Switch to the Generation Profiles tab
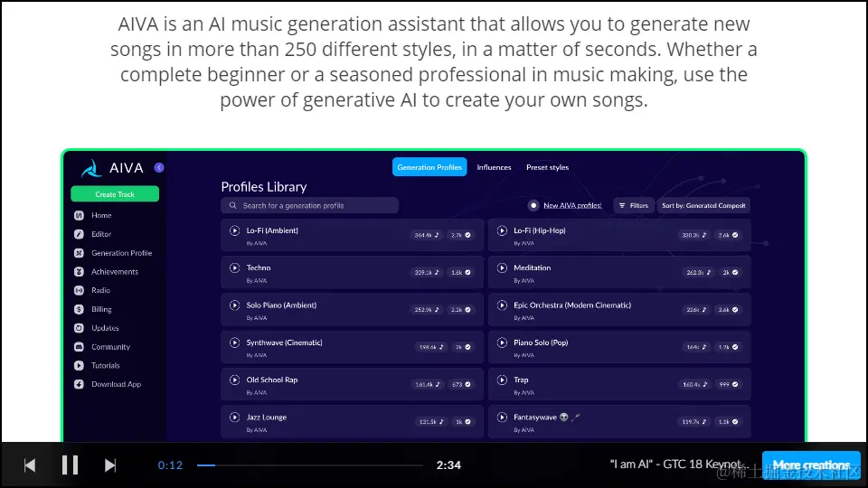Screen dimensions: 868x488 click(x=429, y=167)
